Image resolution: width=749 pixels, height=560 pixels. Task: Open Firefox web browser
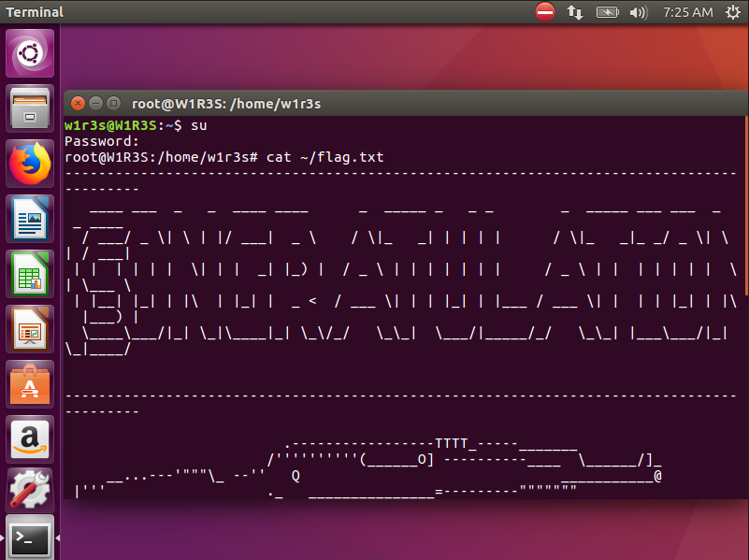pos(30,164)
